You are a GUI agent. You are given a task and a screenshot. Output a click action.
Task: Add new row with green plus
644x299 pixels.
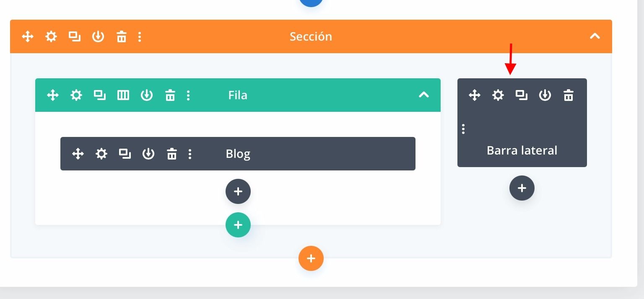point(238,225)
